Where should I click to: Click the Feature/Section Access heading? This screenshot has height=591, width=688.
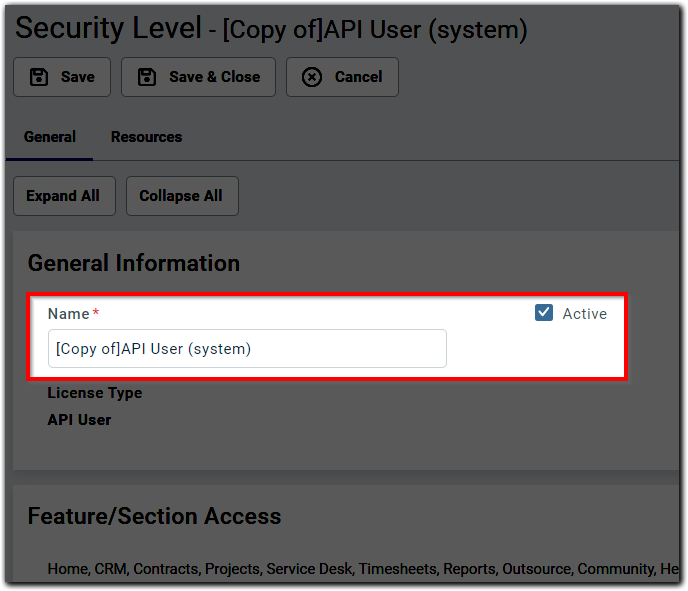(154, 516)
